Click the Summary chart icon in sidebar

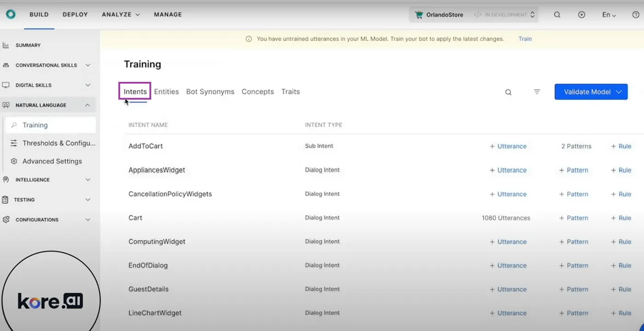tap(6, 45)
